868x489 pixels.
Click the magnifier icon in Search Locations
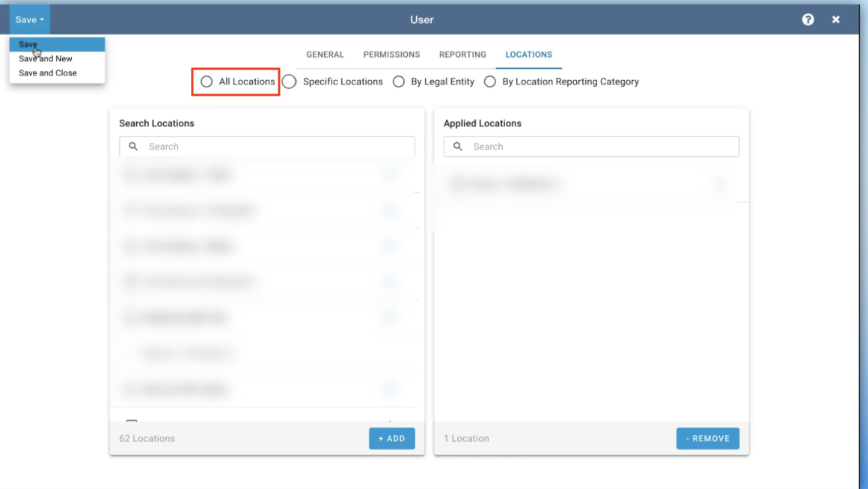(x=133, y=147)
